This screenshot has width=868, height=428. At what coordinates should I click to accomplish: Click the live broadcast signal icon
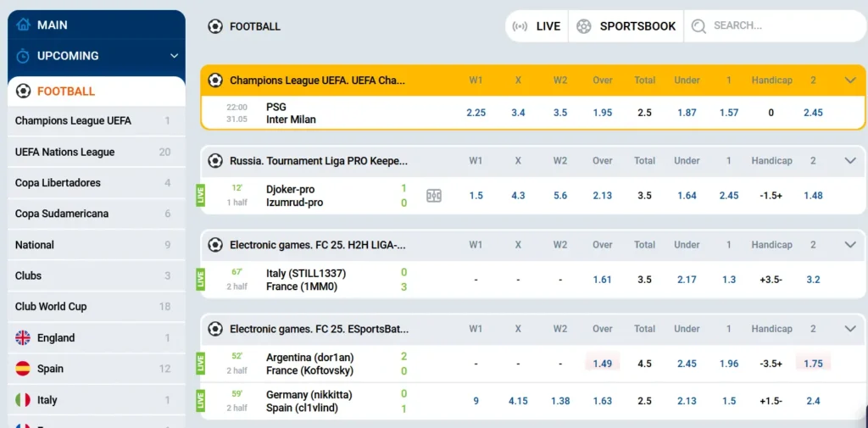[520, 26]
